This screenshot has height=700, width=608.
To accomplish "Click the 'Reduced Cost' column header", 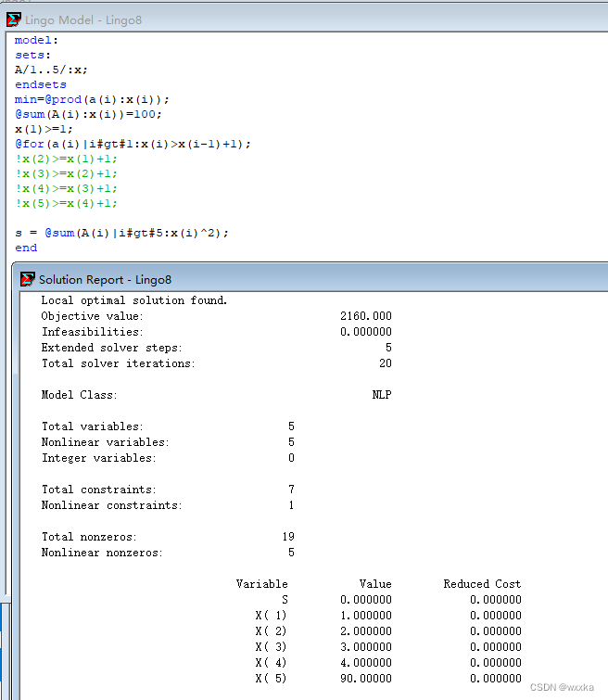I will pos(482,584).
